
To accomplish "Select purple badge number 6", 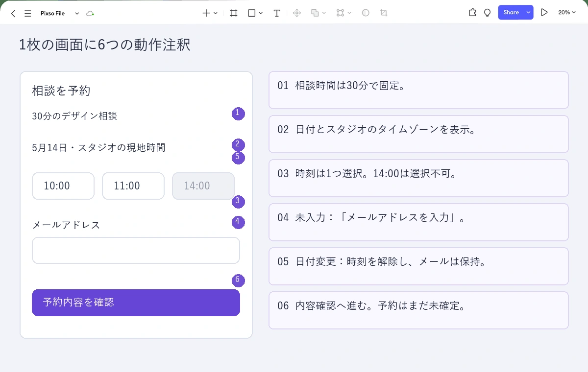I will (x=238, y=280).
